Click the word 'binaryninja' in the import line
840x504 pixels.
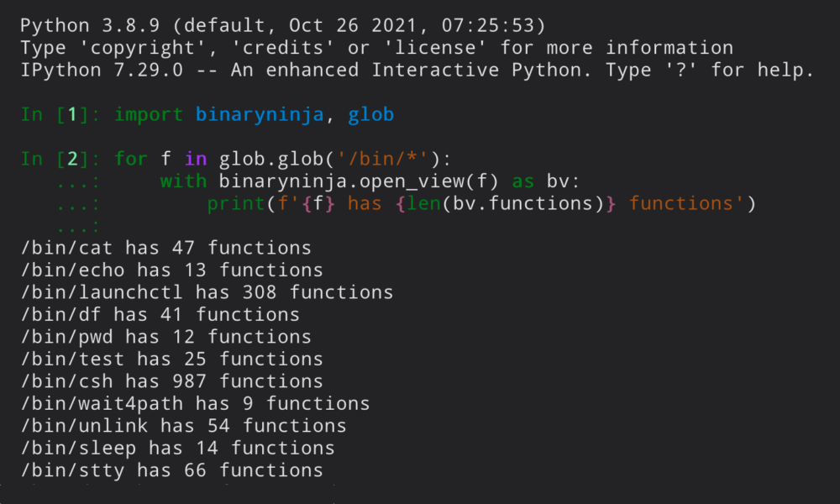point(259,114)
